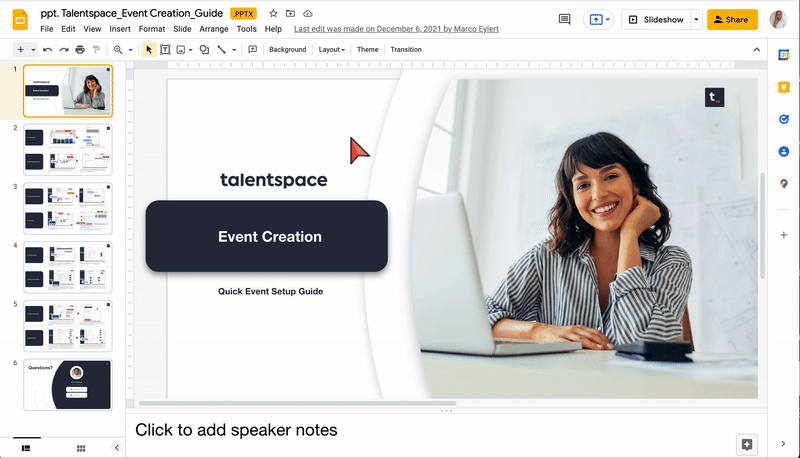Open the Google Slides home icon
Screen dimensions: 800x458
(x=20, y=20)
